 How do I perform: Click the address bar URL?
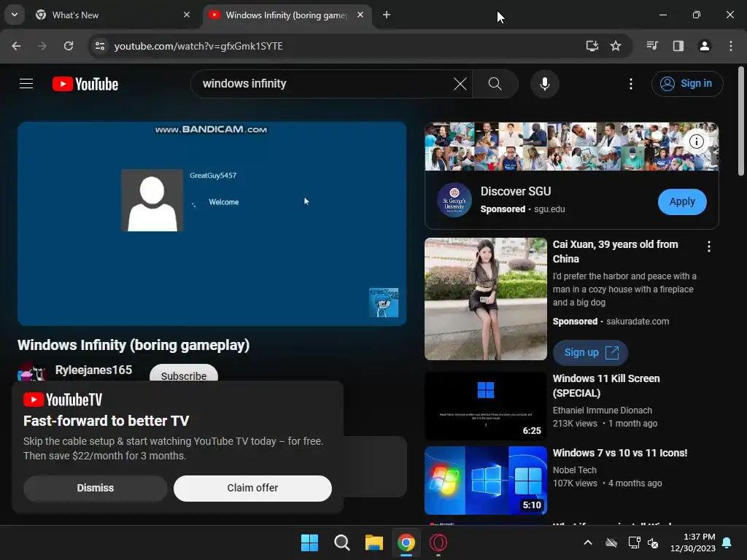click(198, 46)
